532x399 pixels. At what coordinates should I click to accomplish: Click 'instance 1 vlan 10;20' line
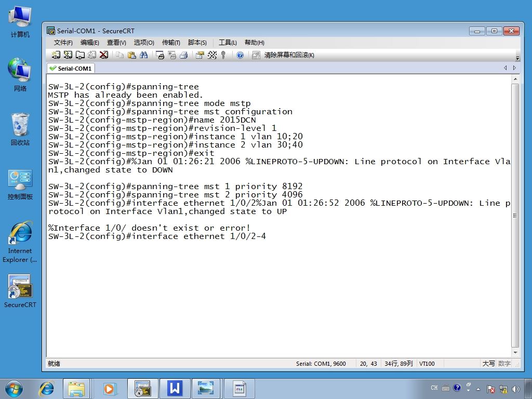click(x=176, y=137)
